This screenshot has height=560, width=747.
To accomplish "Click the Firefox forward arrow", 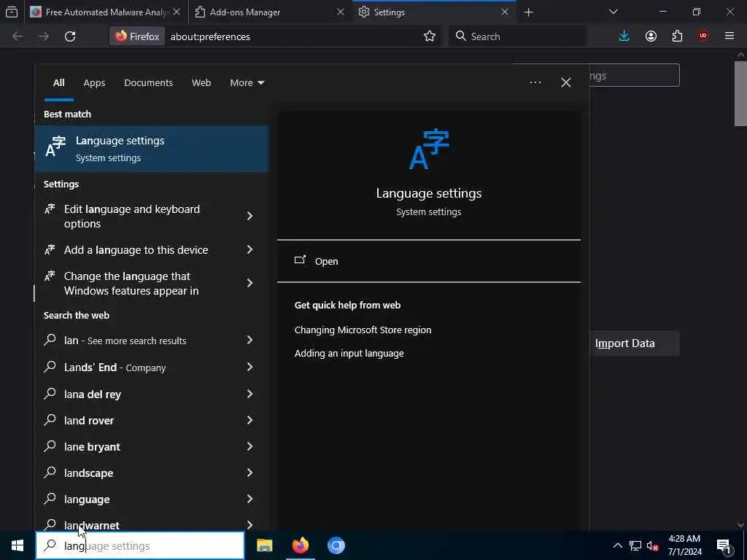I will tap(44, 36).
